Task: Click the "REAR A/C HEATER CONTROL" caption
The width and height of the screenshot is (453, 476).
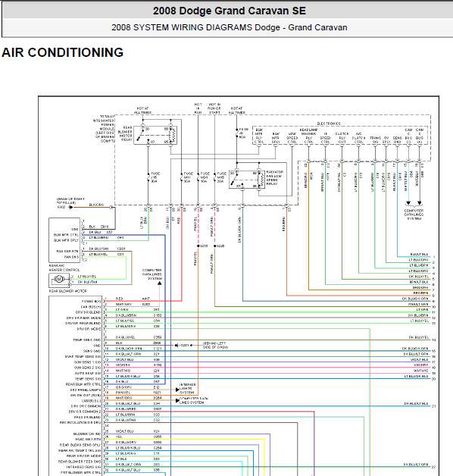Action: point(64,268)
